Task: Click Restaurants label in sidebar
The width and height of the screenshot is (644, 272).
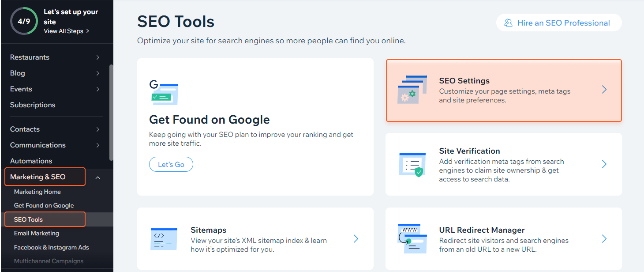Action: (x=30, y=57)
